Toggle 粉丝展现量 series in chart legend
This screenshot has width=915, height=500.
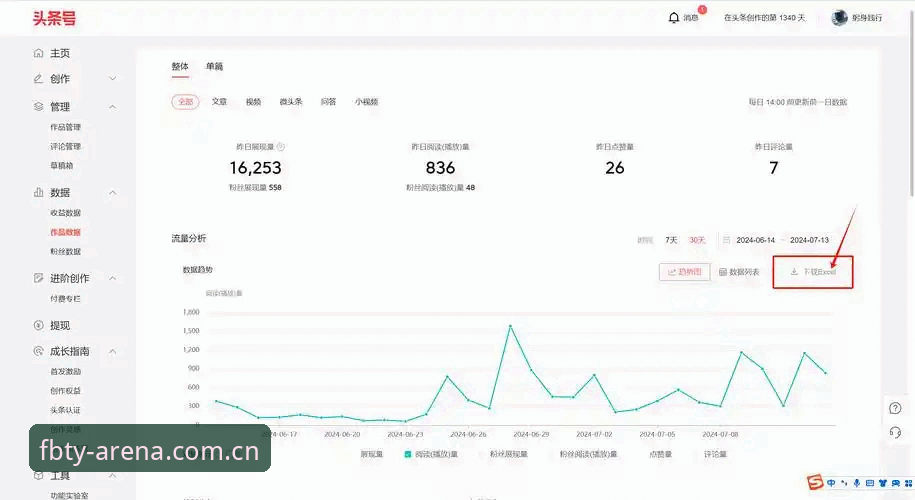(x=508, y=454)
